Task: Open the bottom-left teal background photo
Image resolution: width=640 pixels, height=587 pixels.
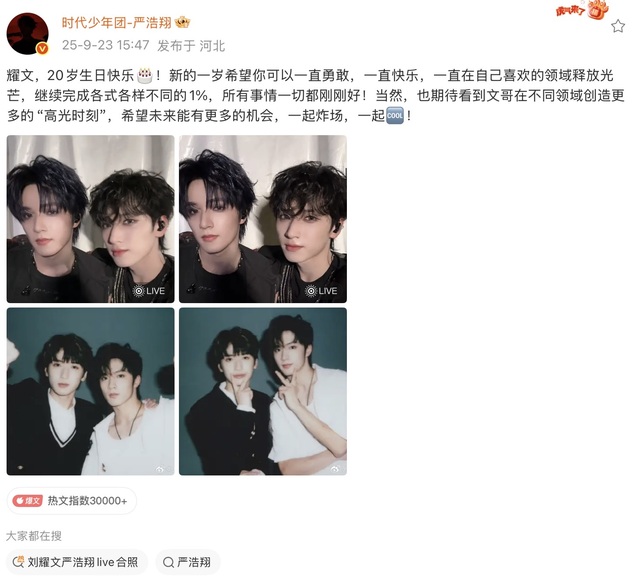Action: pyautogui.click(x=91, y=391)
